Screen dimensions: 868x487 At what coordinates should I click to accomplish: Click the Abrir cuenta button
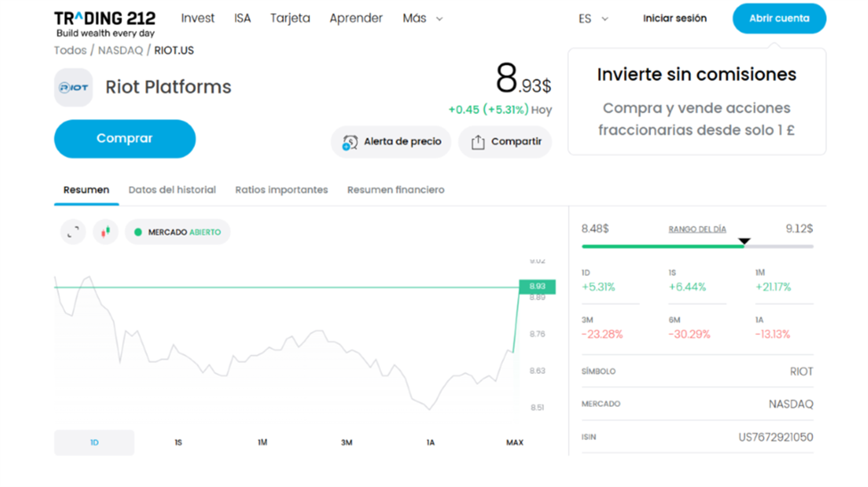(779, 19)
